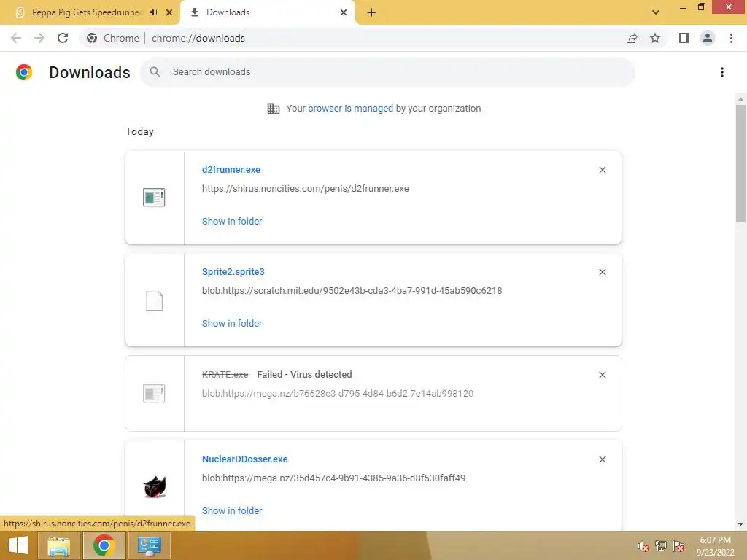Open a new tab with plus button

[371, 12]
